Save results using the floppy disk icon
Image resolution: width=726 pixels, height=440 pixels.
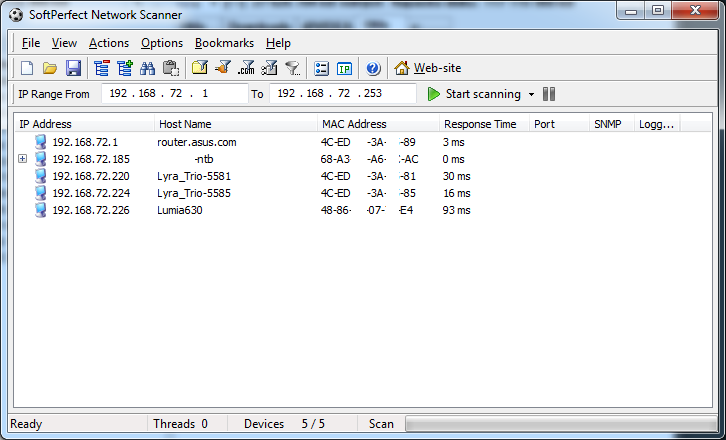73,68
